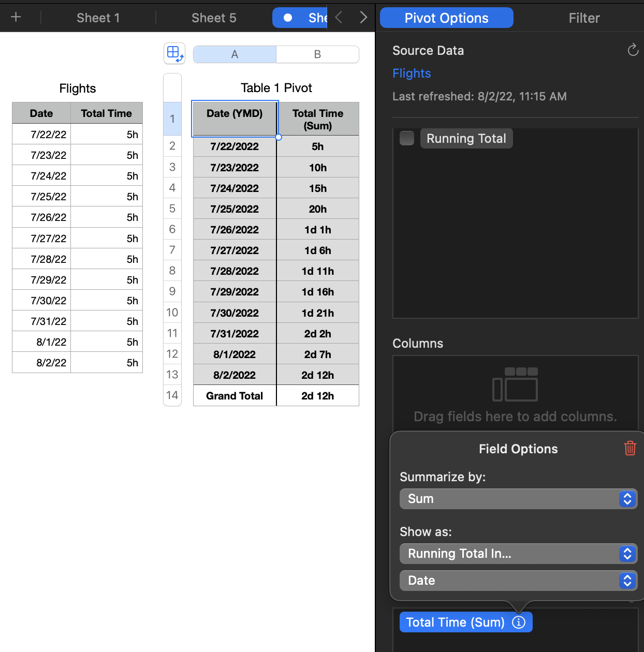
Task: Switch to the Sheet 5 tab
Action: [x=214, y=18]
